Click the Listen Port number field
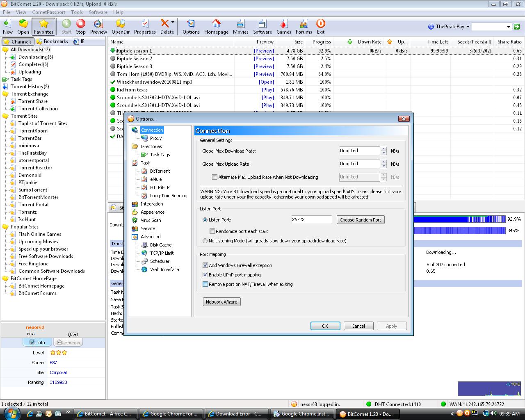This screenshot has height=420, width=525. pyautogui.click(x=311, y=220)
